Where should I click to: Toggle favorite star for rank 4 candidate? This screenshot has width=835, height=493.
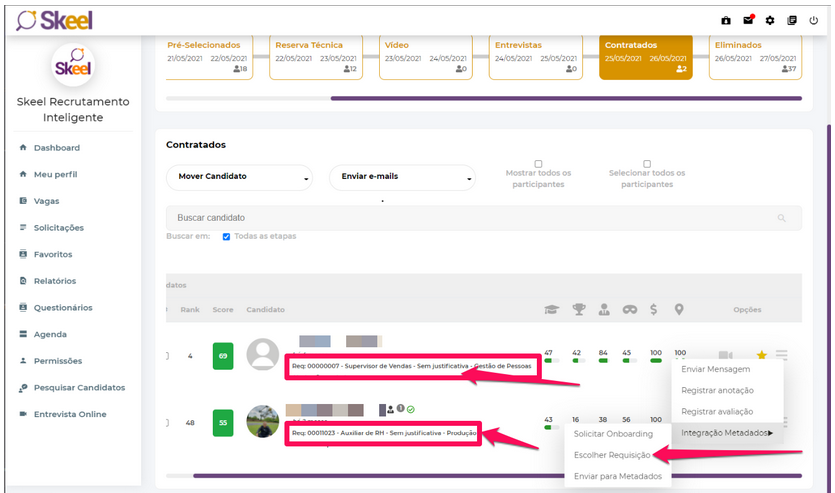pos(761,355)
